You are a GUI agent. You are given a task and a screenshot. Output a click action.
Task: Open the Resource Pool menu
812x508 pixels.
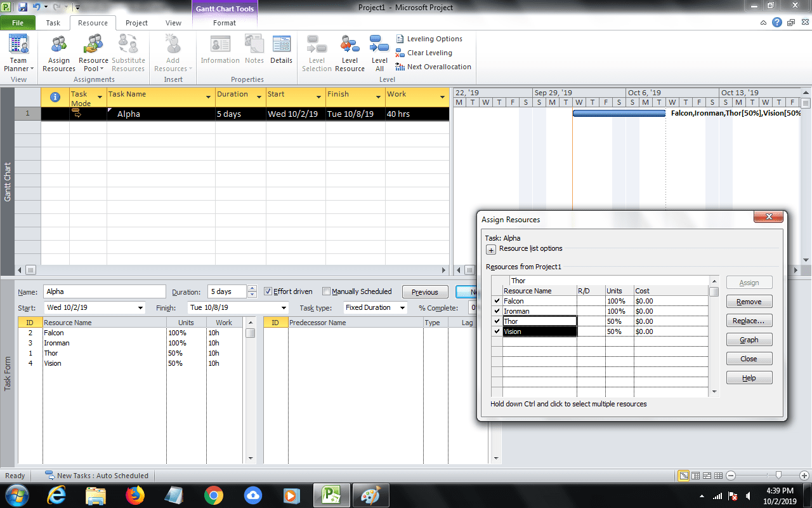coord(93,54)
